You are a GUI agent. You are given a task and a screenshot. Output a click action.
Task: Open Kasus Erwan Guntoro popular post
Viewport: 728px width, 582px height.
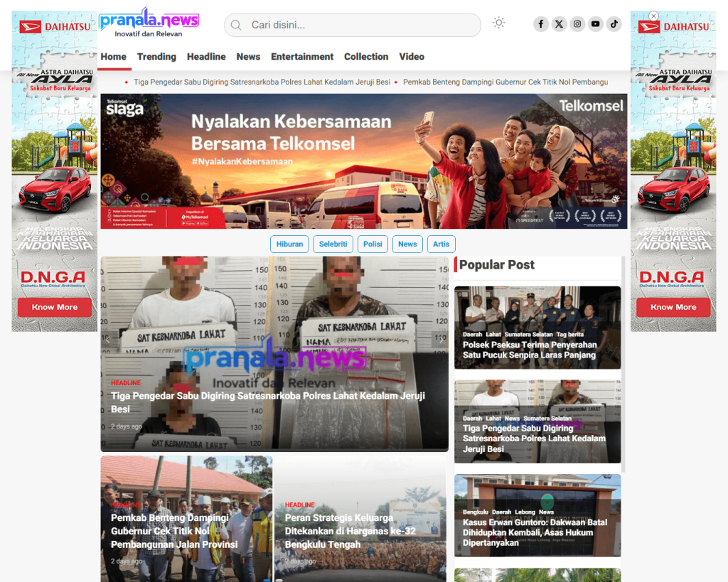point(535,532)
